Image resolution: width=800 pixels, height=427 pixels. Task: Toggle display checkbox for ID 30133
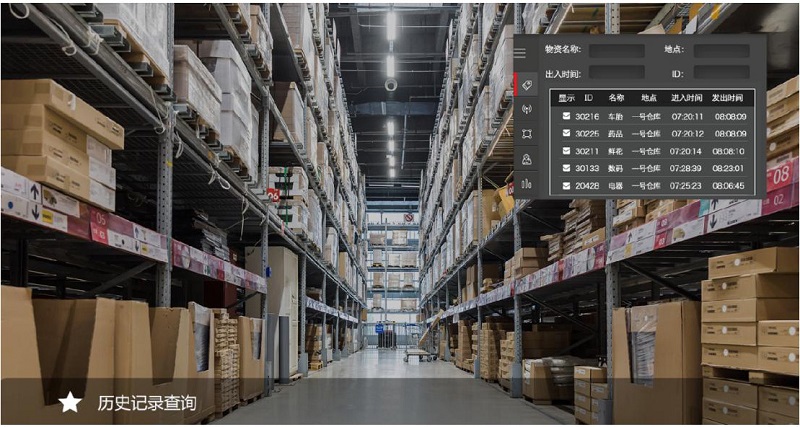(566, 168)
